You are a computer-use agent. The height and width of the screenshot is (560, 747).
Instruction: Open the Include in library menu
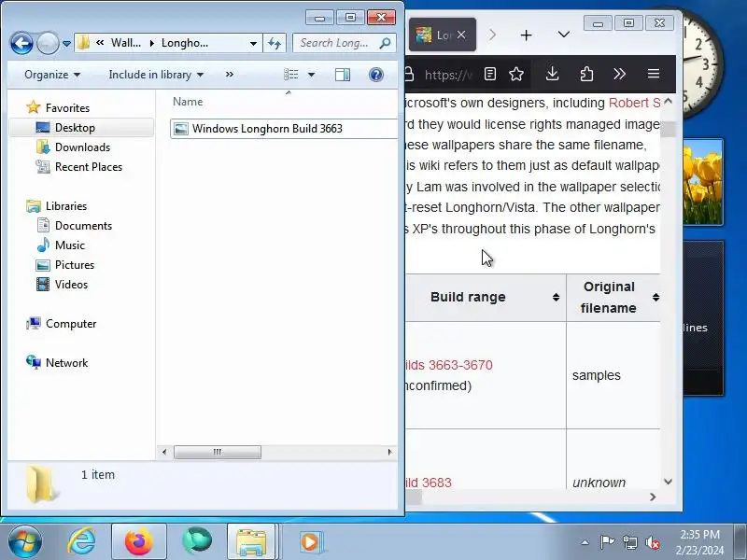click(156, 75)
